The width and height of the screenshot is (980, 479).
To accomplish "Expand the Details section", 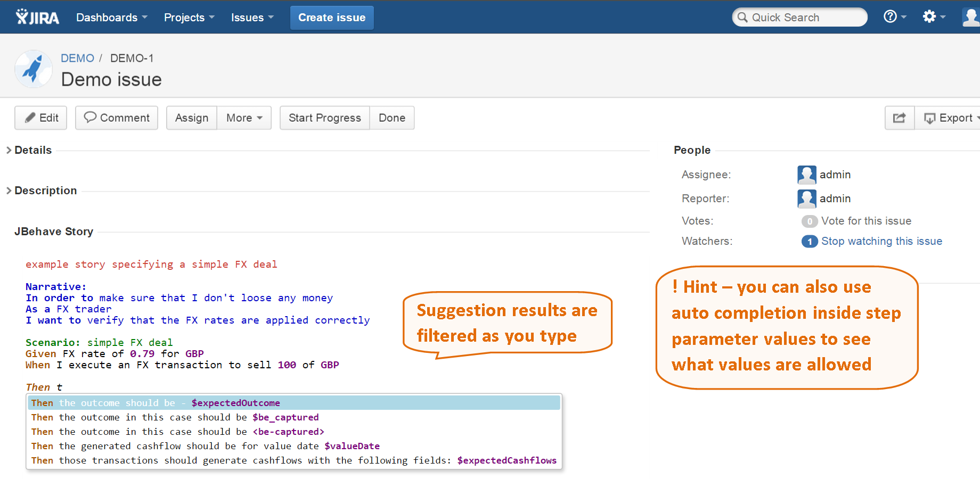I will point(29,150).
